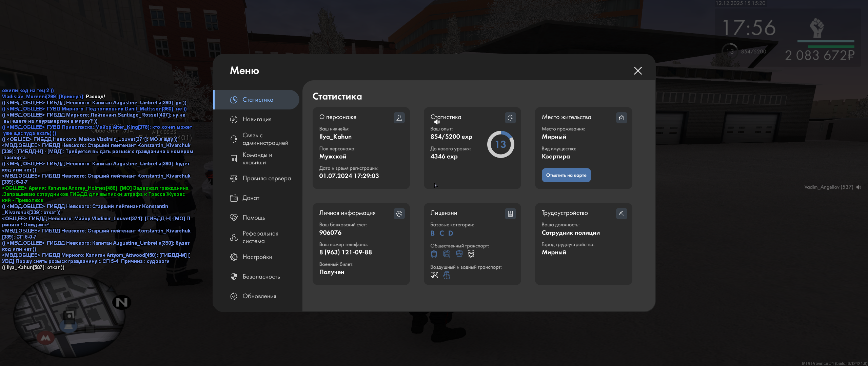
Task: Click the hammer icon in Трудоустройство card
Action: click(622, 213)
